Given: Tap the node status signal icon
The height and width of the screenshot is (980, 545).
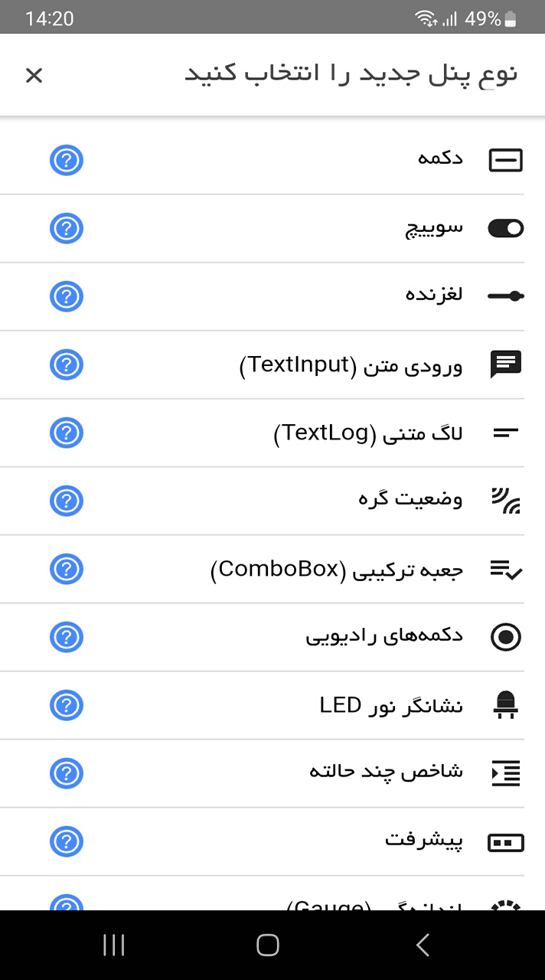Looking at the screenshot, I should pyautogui.click(x=505, y=501).
